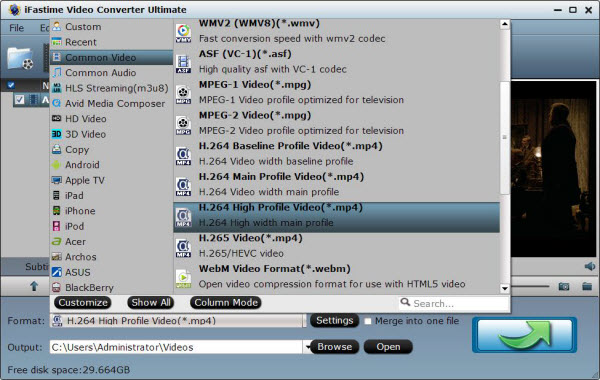Image resolution: width=600 pixels, height=380 pixels.
Task: Open the File menu
Action: [x=16, y=28]
